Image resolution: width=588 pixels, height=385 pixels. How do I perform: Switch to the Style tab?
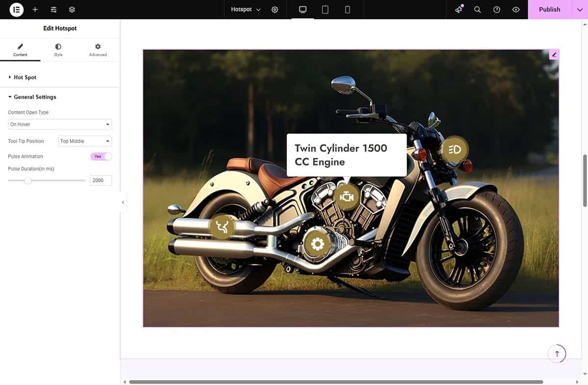click(58, 50)
